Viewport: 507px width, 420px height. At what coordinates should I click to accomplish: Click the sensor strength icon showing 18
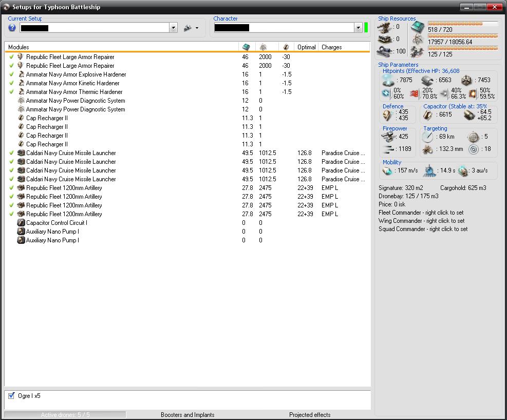(x=474, y=149)
